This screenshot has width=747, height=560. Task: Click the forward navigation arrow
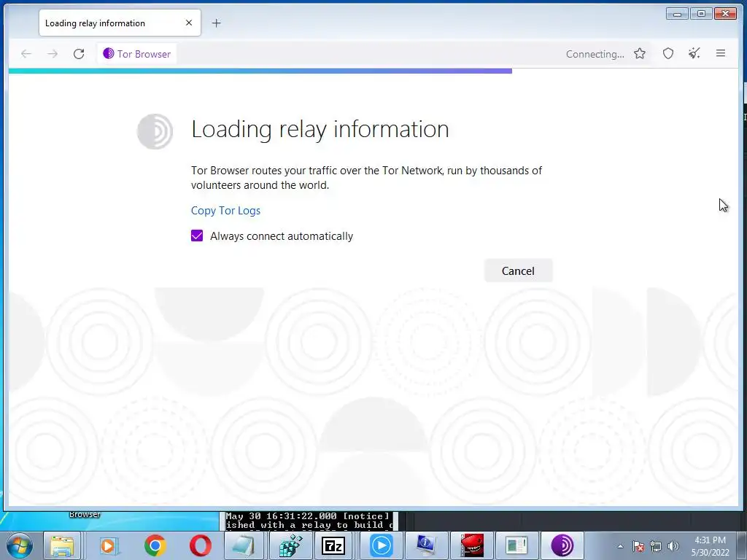[x=53, y=54]
